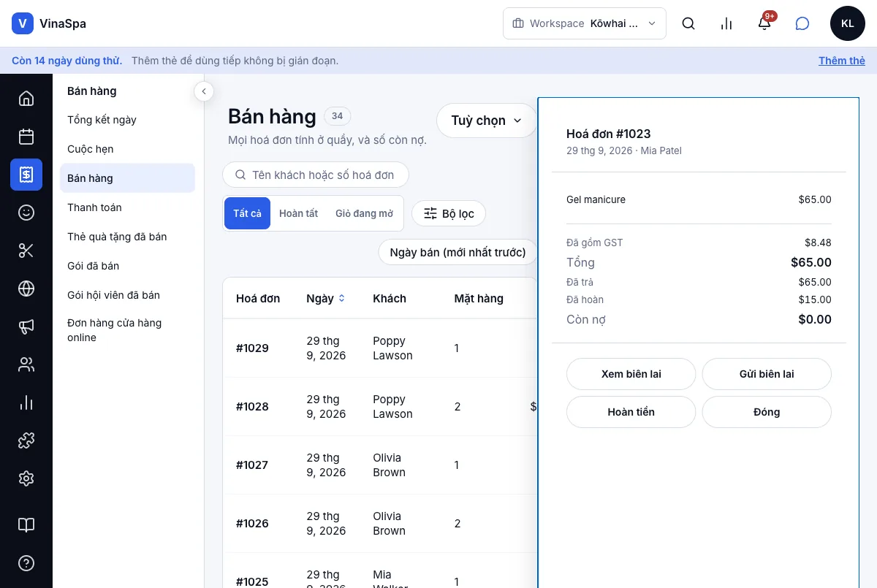Open notifications bell with 9+ badge

(764, 23)
